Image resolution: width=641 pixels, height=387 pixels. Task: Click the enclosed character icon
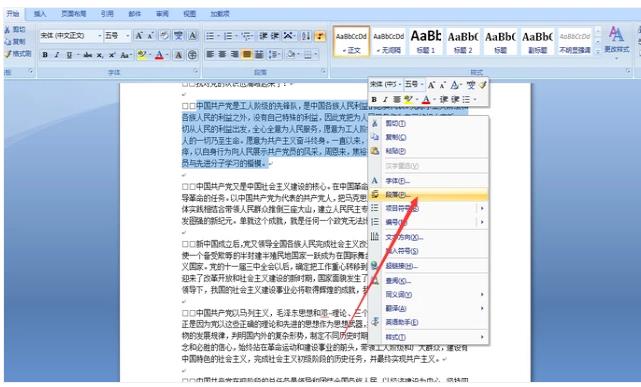192,55
